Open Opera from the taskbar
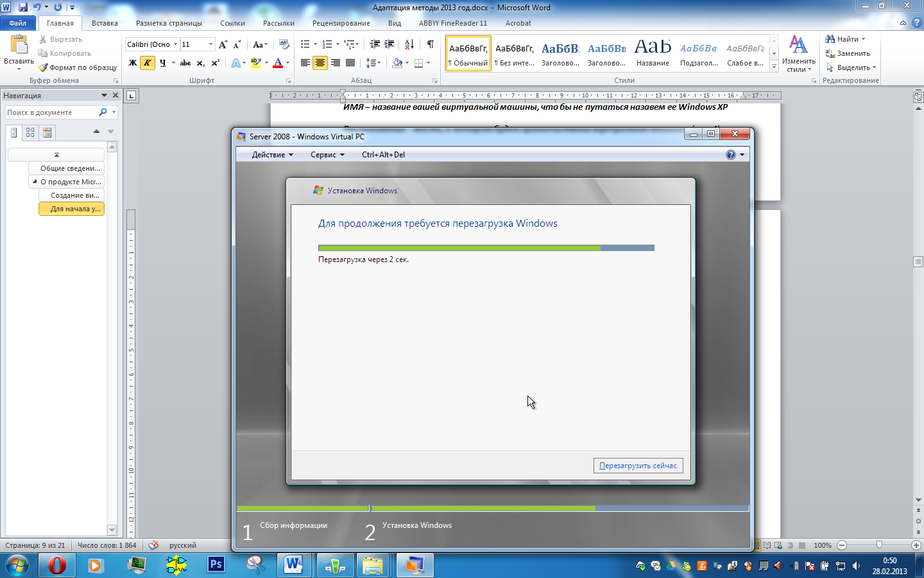The image size is (924, 578). point(57,565)
